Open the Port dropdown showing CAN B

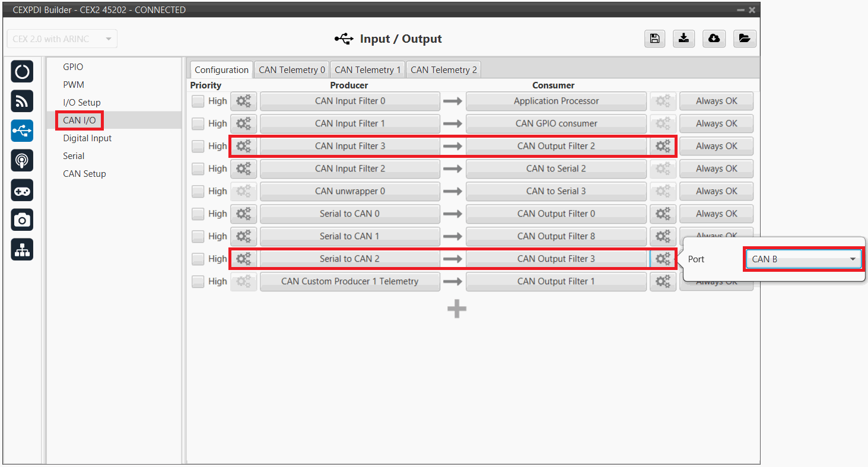click(803, 259)
